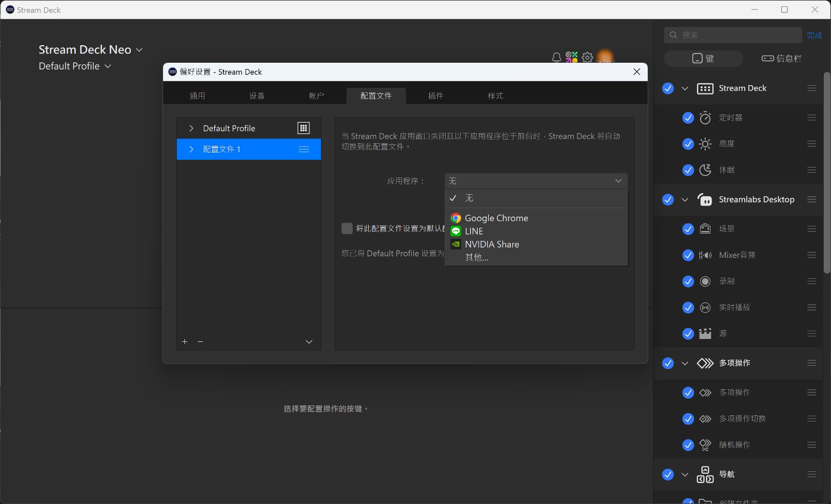Open the notifications bell icon

click(556, 58)
